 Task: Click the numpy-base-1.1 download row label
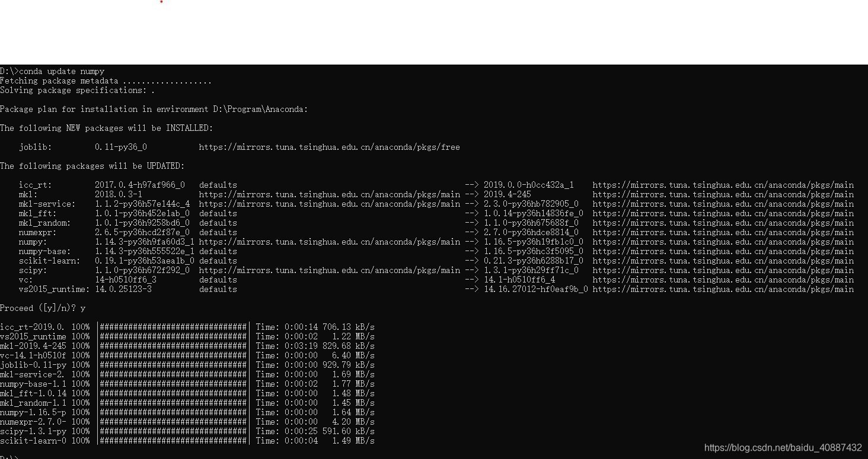33,384
